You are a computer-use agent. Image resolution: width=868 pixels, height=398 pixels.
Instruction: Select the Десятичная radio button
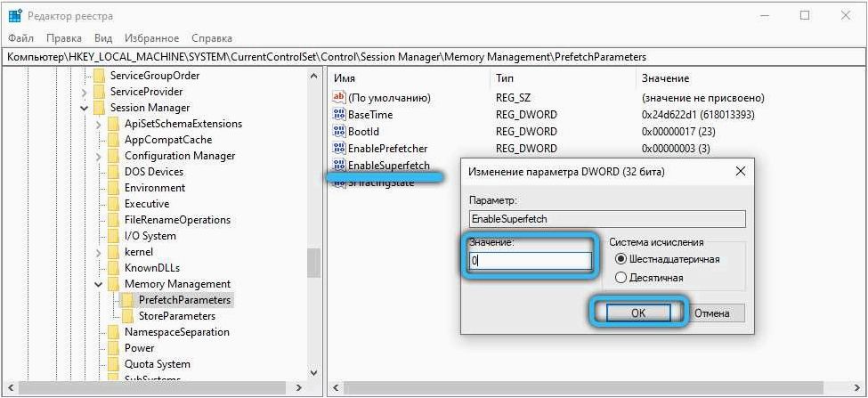621,277
